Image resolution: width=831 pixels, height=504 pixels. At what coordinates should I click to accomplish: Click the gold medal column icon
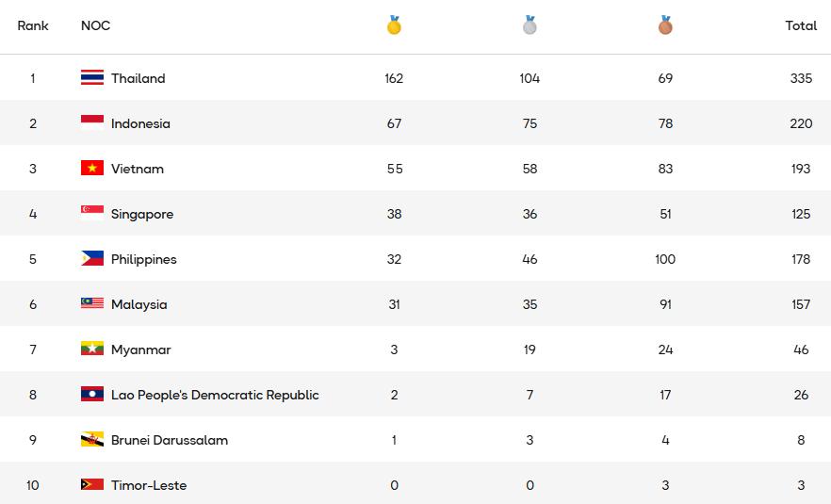394,25
